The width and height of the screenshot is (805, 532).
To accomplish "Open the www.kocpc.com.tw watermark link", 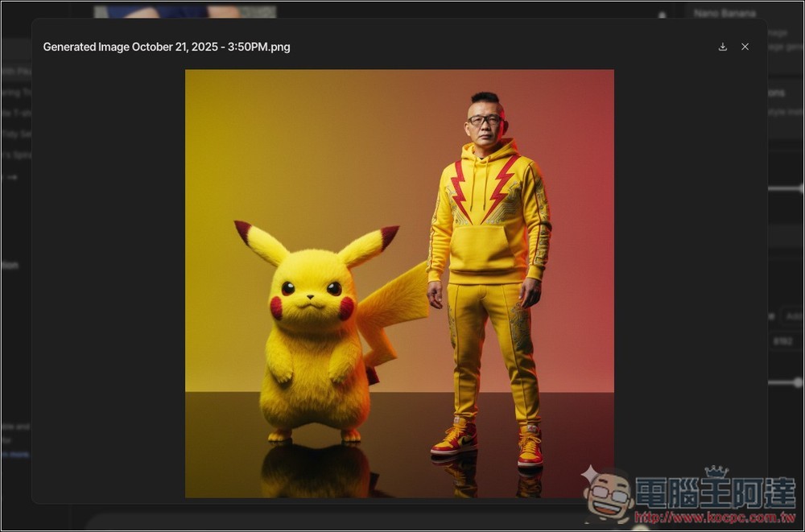I will [712, 517].
